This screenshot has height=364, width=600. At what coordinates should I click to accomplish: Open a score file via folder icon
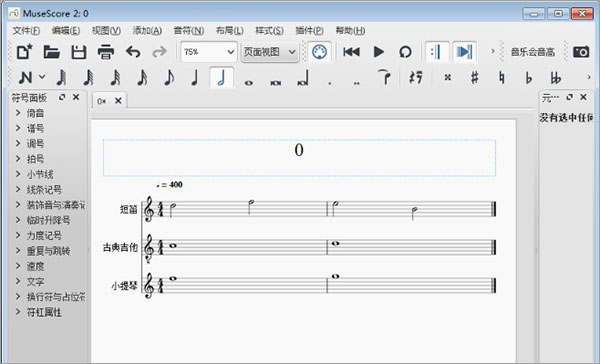pos(52,52)
